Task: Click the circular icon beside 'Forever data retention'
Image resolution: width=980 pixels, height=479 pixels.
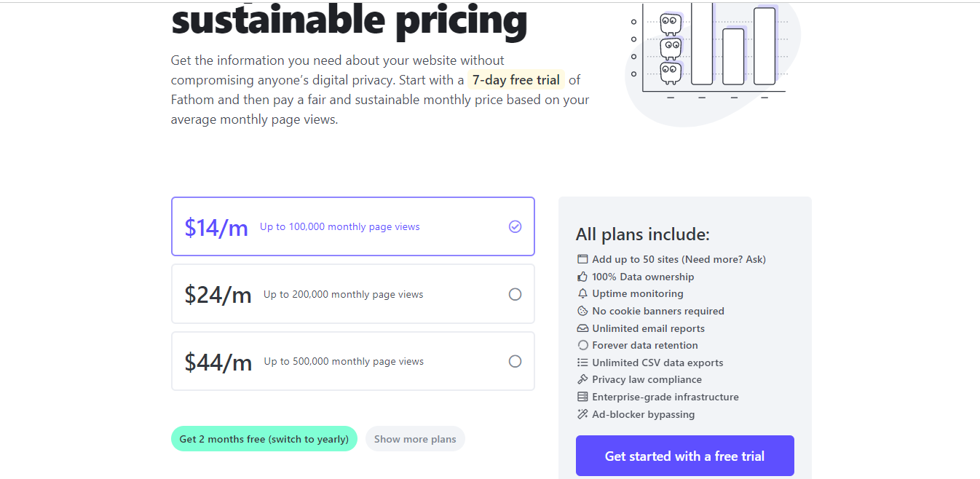Action: [582, 345]
